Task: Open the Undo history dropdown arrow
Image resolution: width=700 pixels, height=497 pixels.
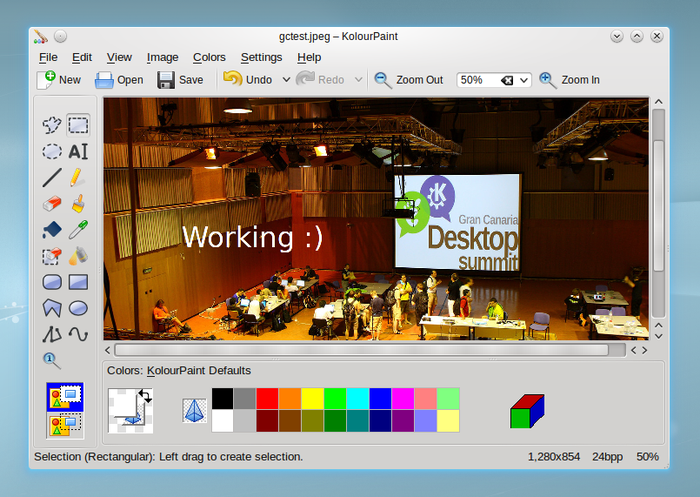Action: tap(286, 80)
